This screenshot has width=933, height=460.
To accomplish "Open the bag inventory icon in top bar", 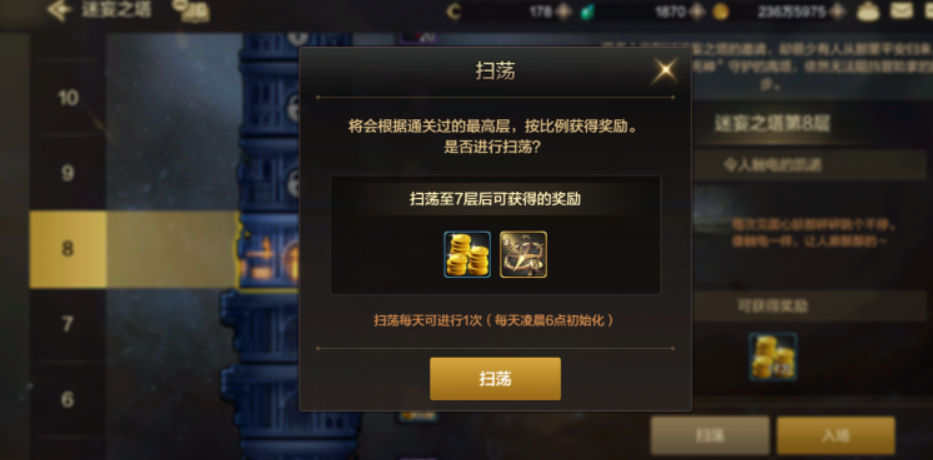I will tap(870, 10).
